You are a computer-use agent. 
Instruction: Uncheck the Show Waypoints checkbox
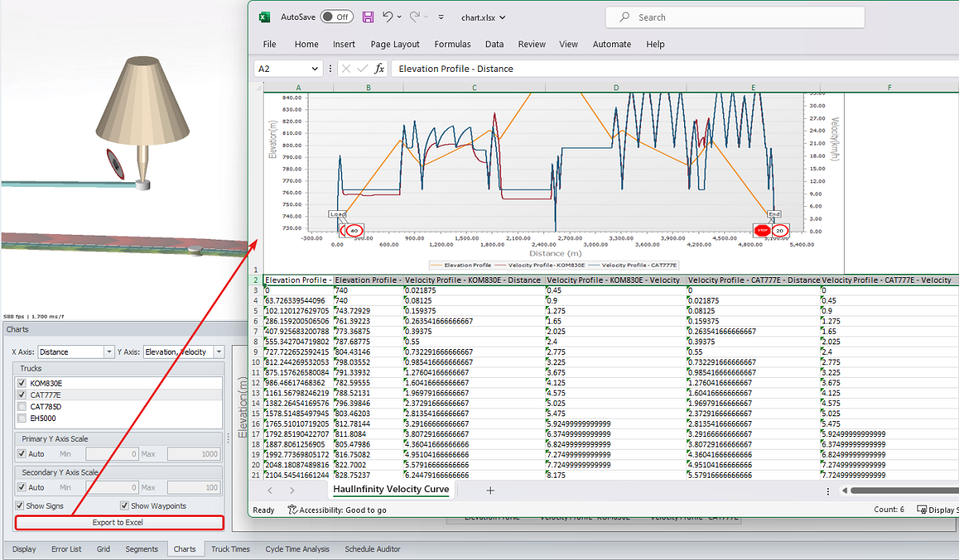pyautogui.click(x=125, y=506)
